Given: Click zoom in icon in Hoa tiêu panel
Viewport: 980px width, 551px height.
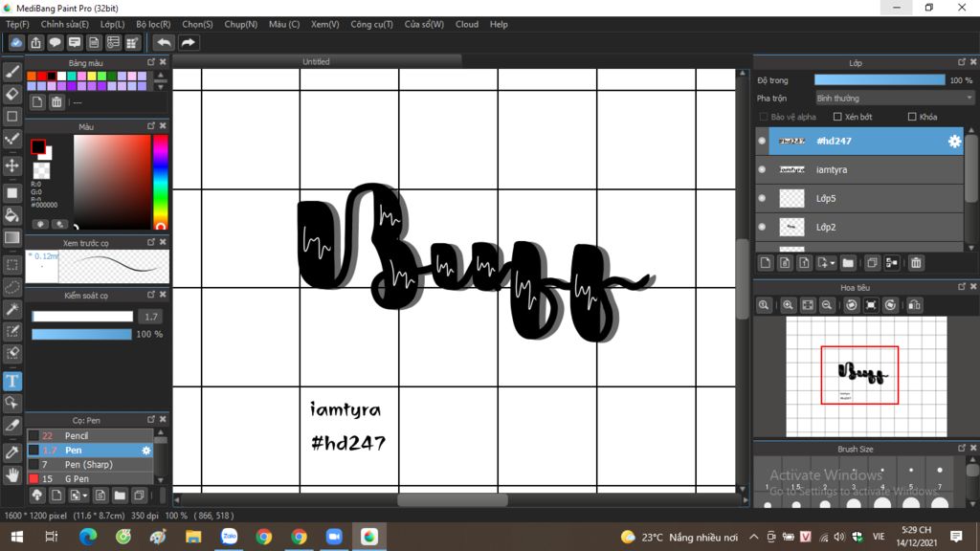Looking at the screenshot, I should 788,305.
